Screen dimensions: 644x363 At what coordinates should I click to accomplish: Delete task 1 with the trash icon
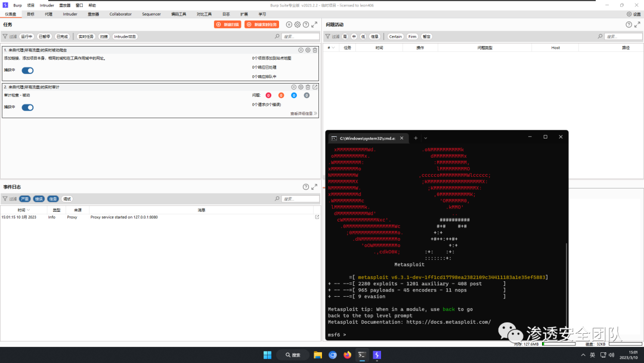[x=315, y=50]
